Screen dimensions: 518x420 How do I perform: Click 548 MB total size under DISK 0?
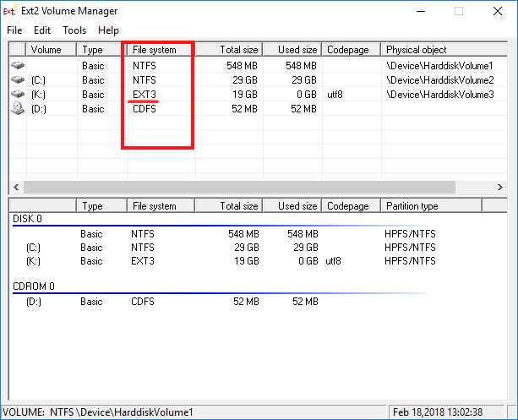pos(244,234)
